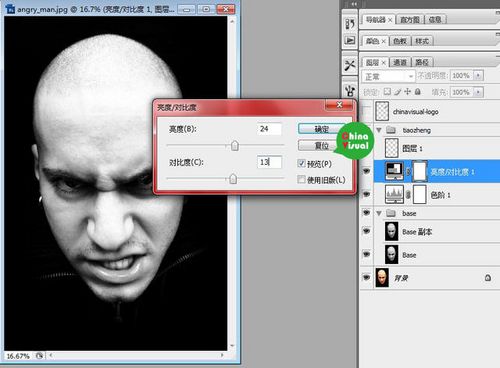Viewport: 500px width, 368px height.
Task: Close the 导航器 tab with its x
Action: tap(390, 20)
